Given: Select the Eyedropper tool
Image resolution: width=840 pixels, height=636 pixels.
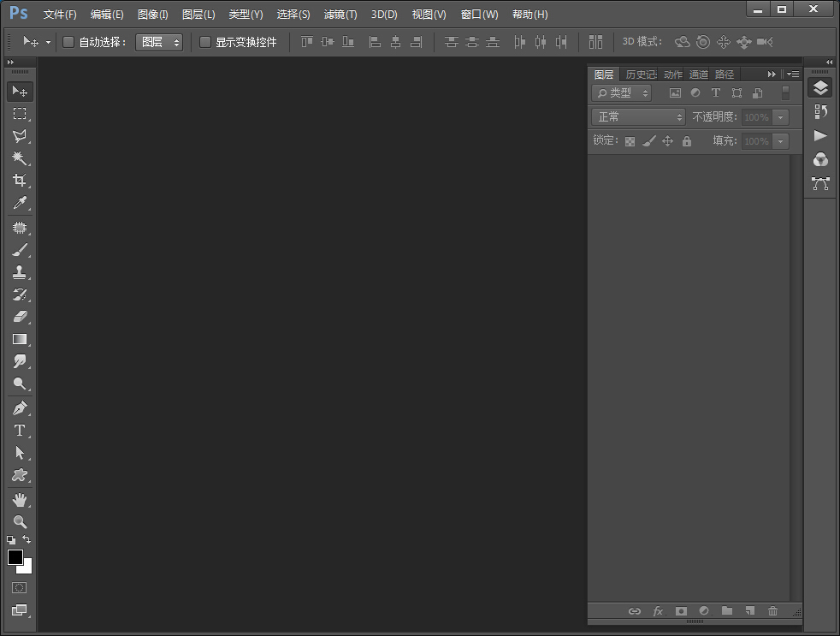Looking at the screenshot, I should click(x=19, y=203).
